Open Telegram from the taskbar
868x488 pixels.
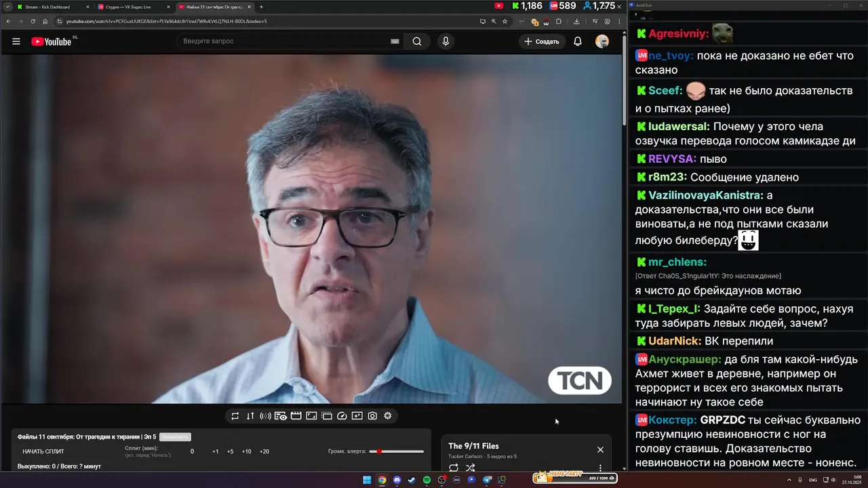487,480
